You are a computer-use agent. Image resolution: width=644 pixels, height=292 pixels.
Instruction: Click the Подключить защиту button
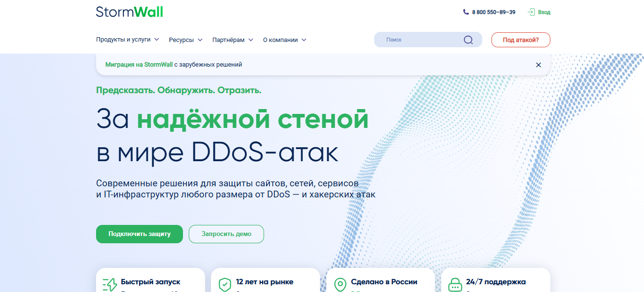tap(140, 234)
